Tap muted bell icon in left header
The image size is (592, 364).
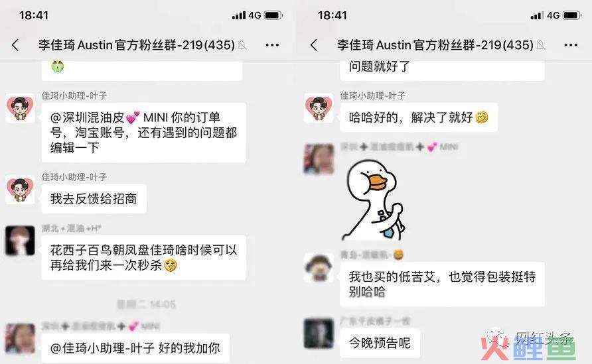(x=242, y=45)
